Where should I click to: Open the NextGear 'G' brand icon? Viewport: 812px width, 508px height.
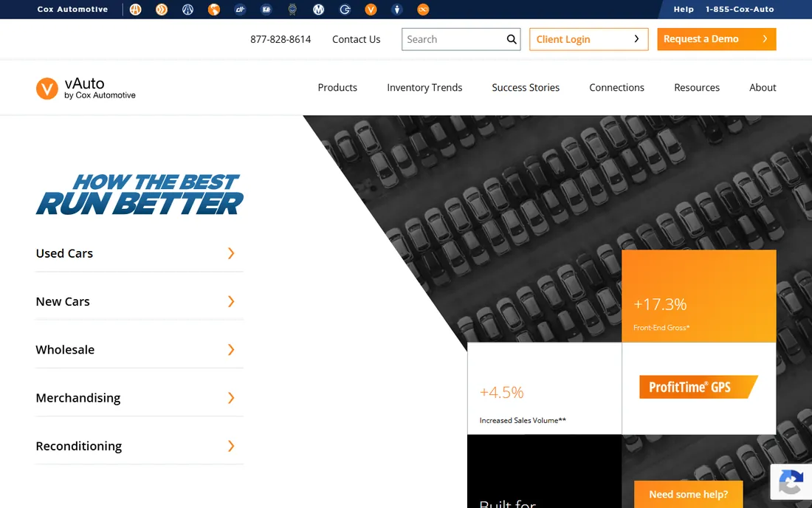coord(345,10)
